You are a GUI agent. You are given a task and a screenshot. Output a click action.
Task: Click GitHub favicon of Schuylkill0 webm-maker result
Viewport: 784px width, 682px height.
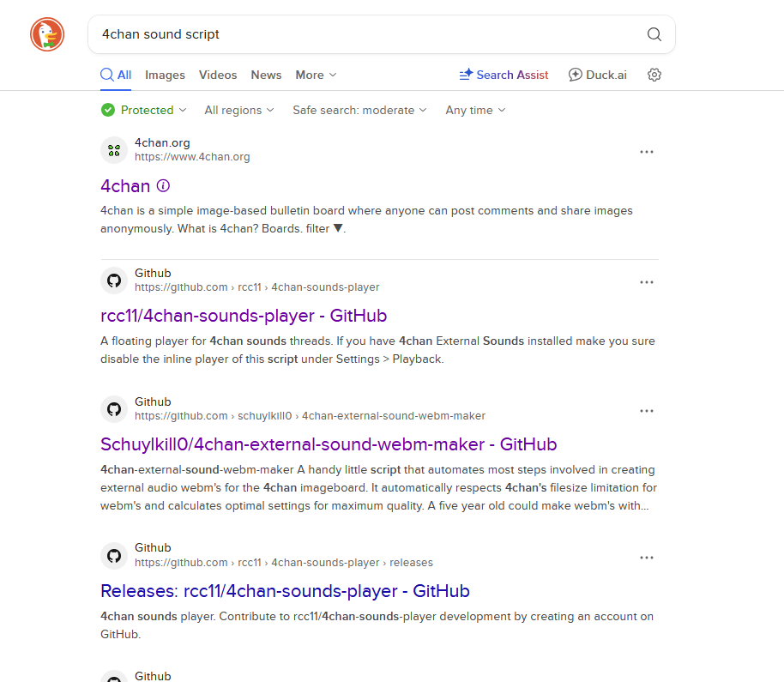(x=114, y=409)
